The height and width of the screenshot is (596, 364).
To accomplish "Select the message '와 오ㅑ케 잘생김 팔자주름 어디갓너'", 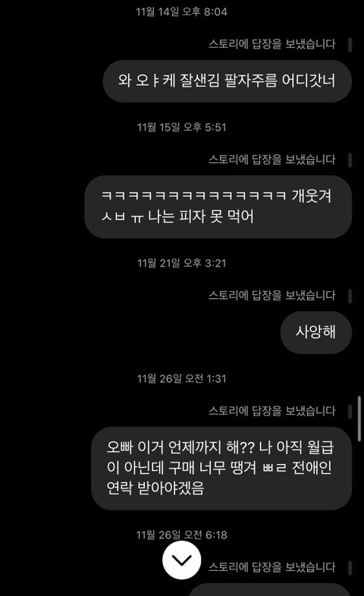I will pos(227,81).
